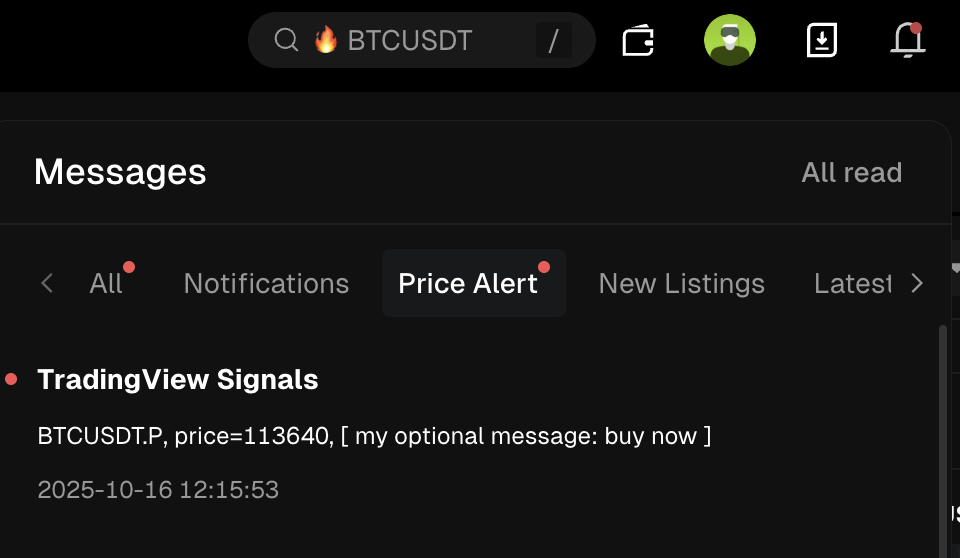Open the notification bell
The image size is (960, 558).
pyautogui.click(x=907, y=40)
